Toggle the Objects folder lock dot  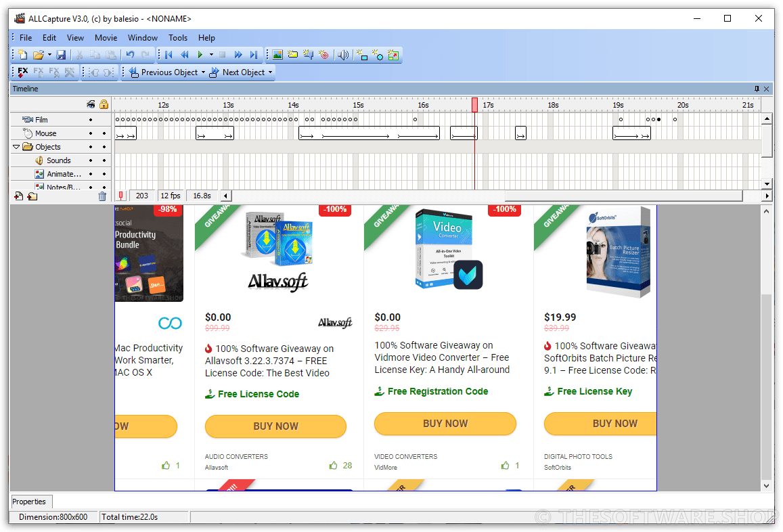click(104, 147)
